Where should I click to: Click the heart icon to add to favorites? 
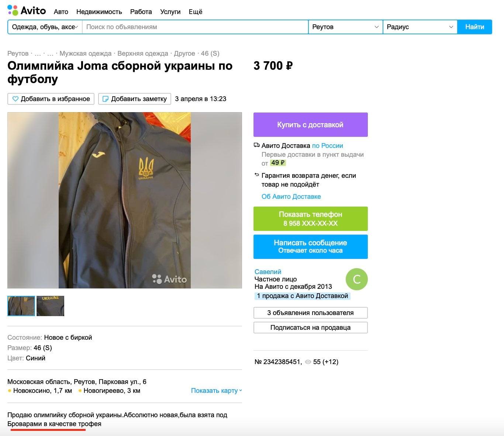[x=15, y=99]
